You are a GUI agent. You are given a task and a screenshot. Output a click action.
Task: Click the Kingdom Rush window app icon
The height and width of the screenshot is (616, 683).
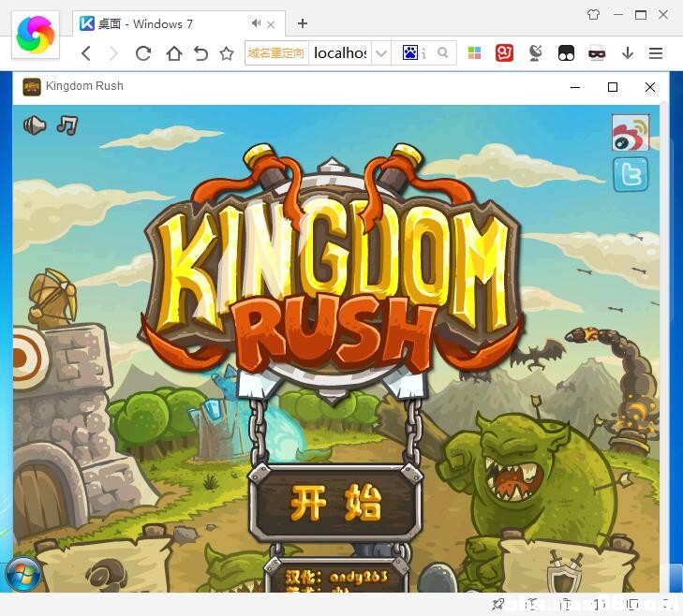[x=31, y=87]
